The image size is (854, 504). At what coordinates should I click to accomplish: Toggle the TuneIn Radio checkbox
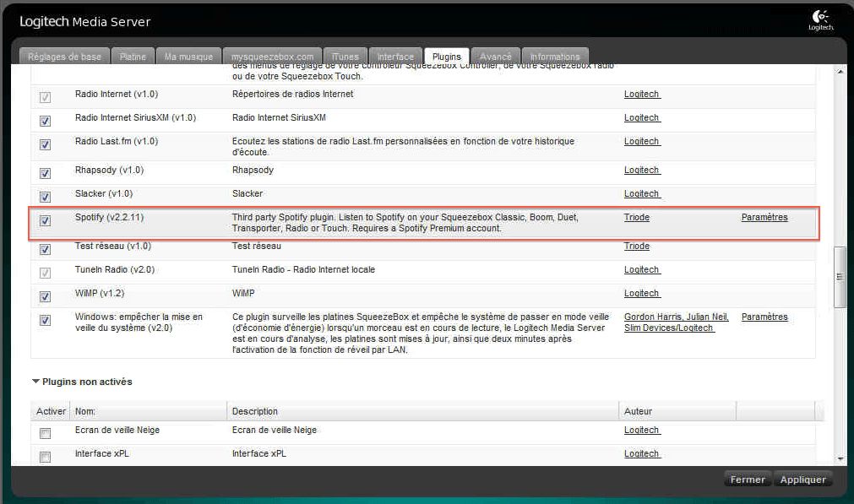pos(46,273)
